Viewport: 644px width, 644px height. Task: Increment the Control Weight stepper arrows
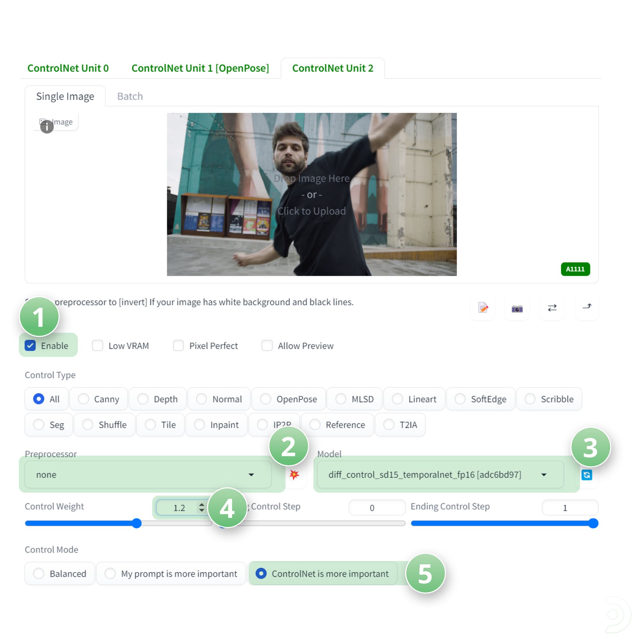pos(202,505)
